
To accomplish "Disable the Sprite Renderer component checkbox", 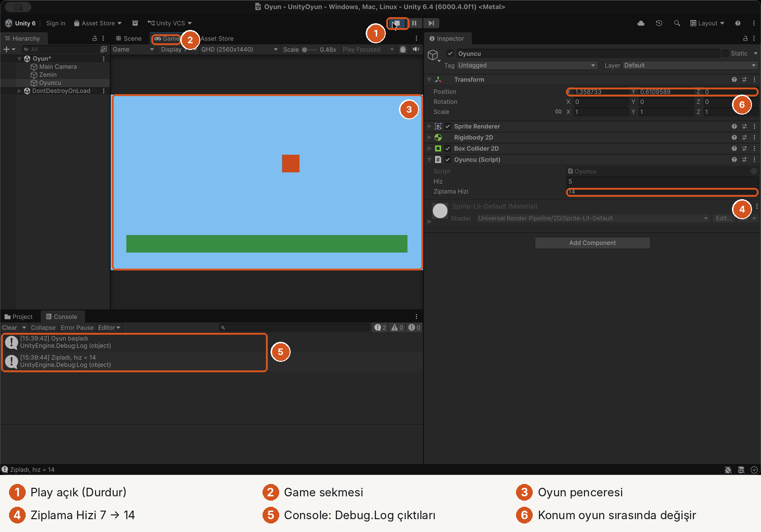I will coord(448,126).
